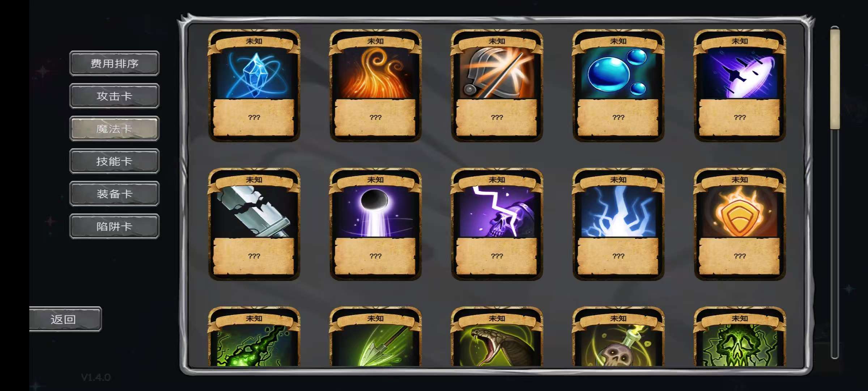Screen dimensions: 868x391
Task: Select the blue water bubbles card
Action: click(x=618, y=85)
